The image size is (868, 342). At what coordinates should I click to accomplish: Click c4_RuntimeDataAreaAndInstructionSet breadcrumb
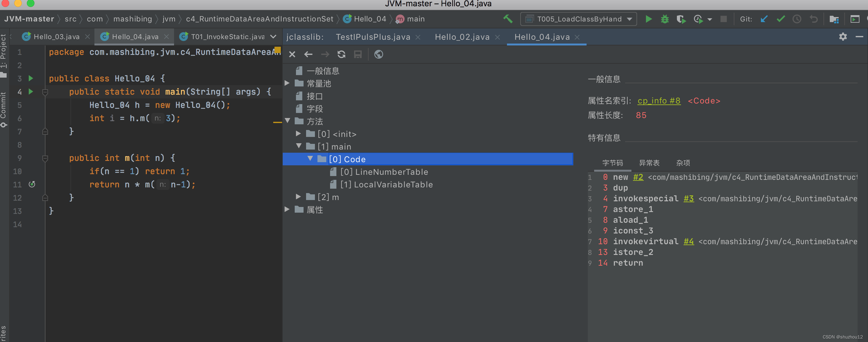tap(259, 19)
